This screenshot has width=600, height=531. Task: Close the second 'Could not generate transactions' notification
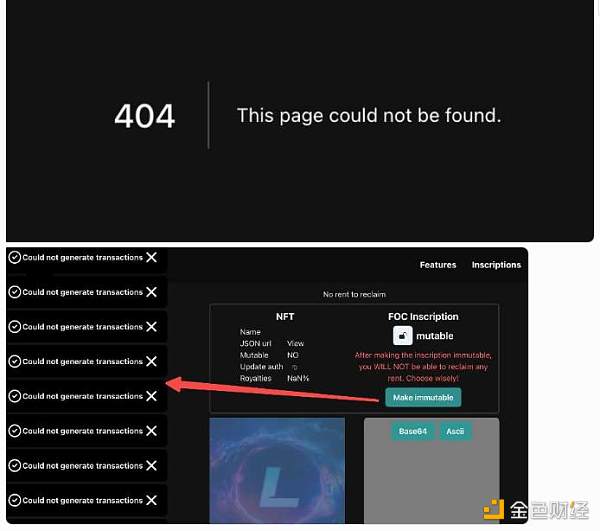(152, 292)
